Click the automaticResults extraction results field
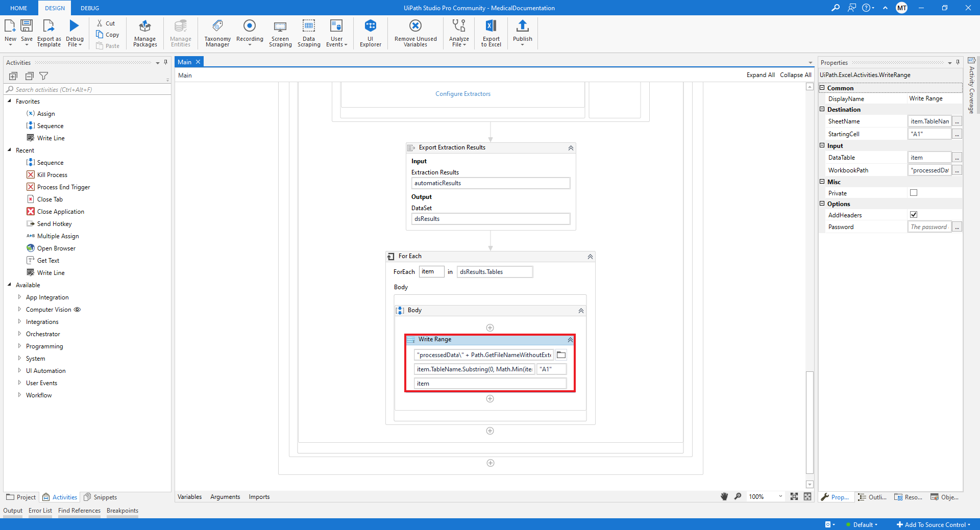The image size is (980, 530). 490,183
